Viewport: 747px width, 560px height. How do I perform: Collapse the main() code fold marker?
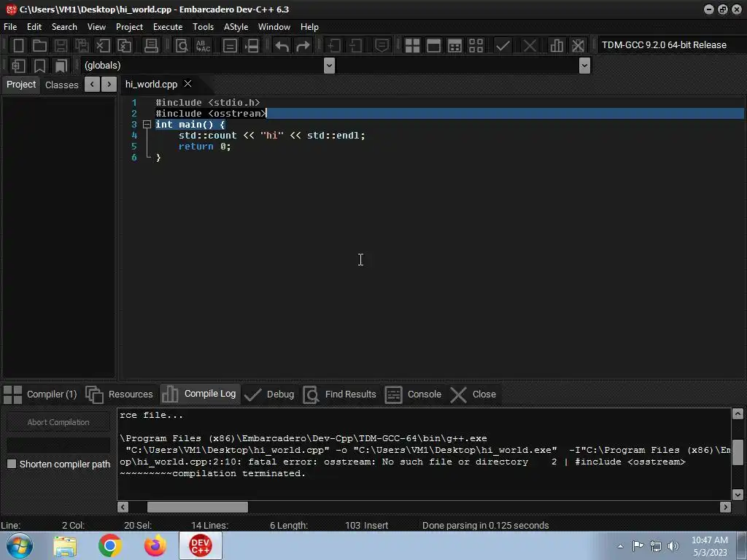pos(147,124)
